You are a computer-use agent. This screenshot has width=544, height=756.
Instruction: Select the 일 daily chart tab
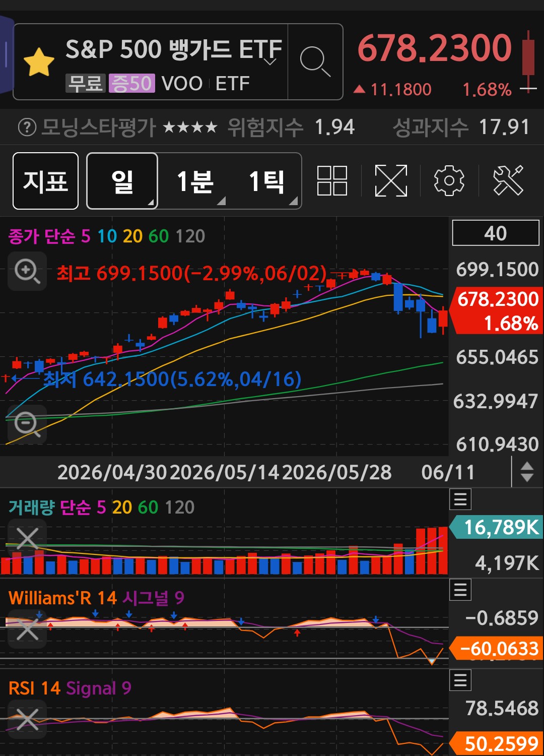click(122, 181)
